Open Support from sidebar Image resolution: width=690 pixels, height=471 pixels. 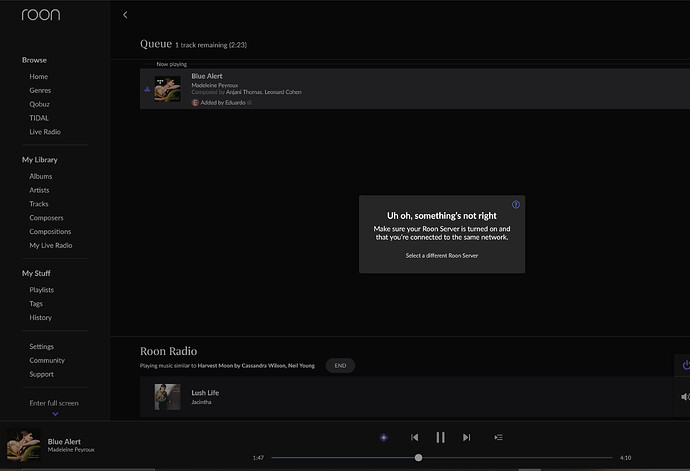(41, 374)
